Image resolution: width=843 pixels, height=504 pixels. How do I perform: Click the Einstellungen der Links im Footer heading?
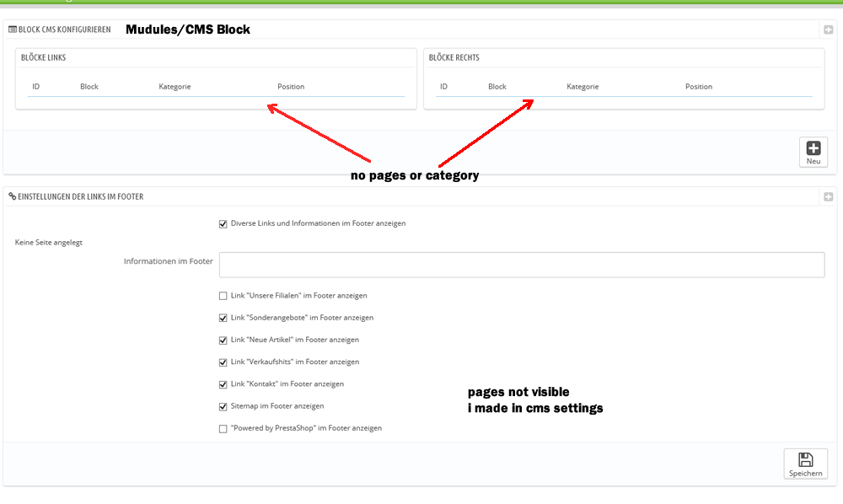(81, 196)
